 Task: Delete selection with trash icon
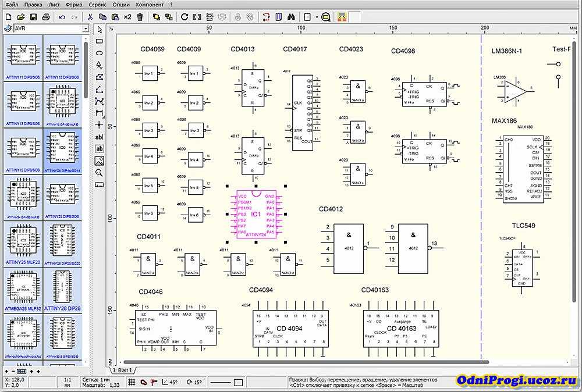140,17
